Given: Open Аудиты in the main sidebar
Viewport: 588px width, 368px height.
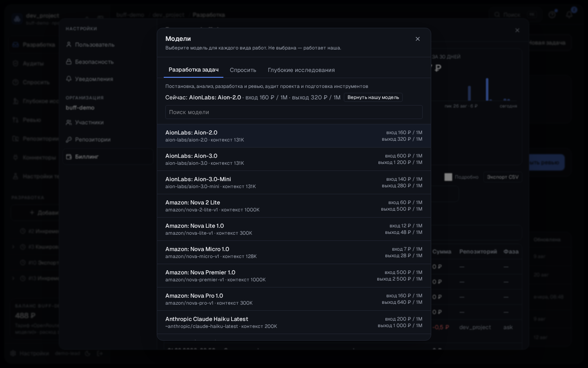Looking at the screenshot, I should coord(33,63).
